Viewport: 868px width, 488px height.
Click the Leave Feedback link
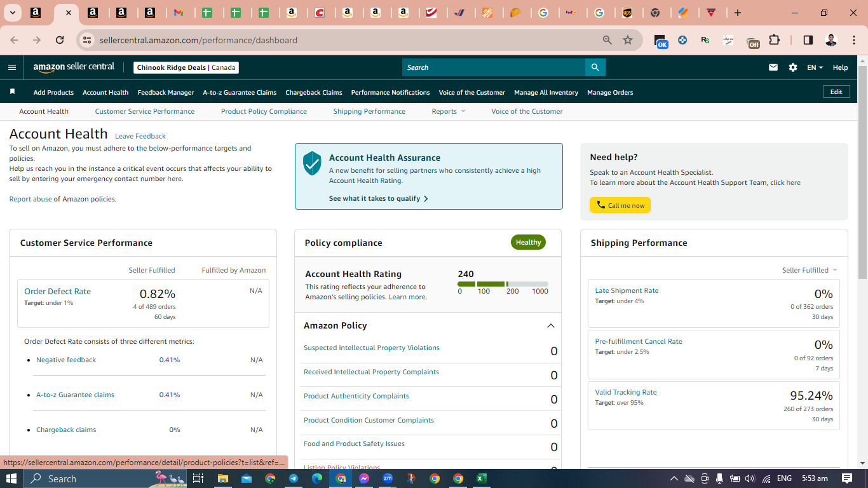pyautogui.click(x=140, y=136)
